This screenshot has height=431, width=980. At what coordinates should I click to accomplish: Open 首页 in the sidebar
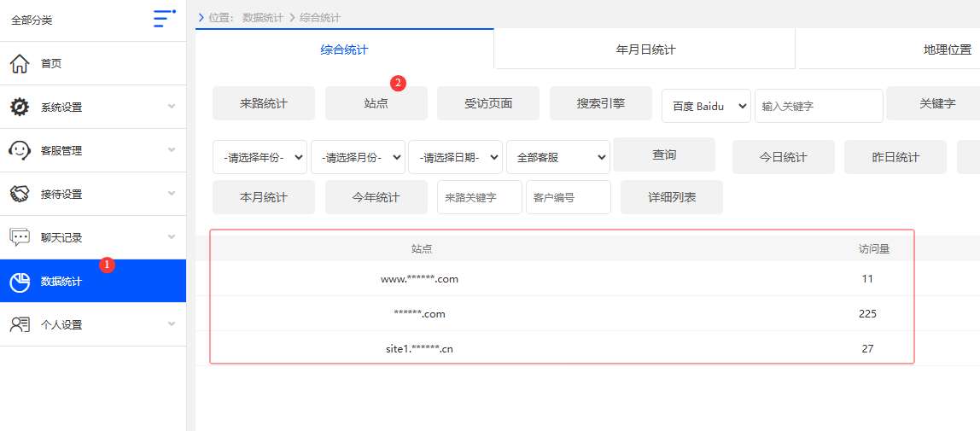[x=92, y=64]
